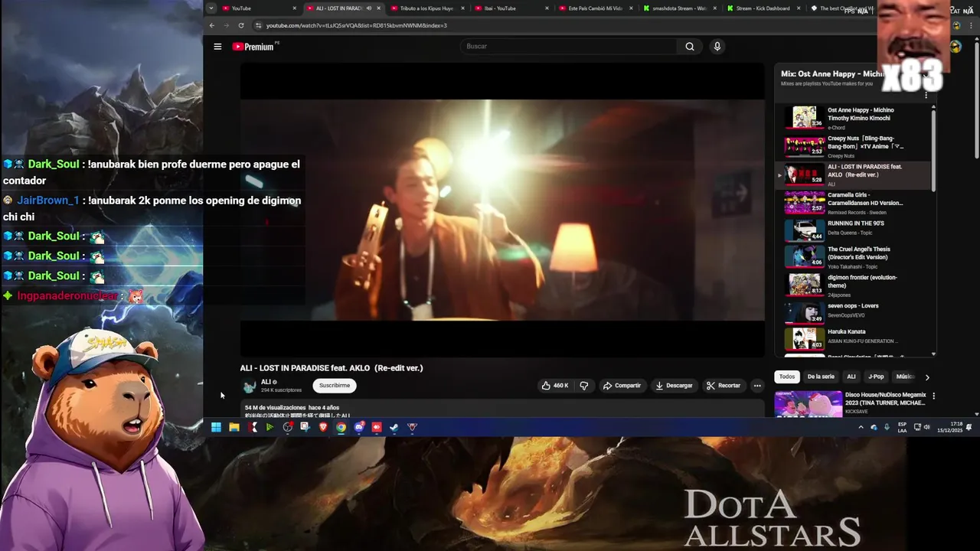980x551 pixels.
Task: Click the Suscribirme button
Action: (335, 386)
